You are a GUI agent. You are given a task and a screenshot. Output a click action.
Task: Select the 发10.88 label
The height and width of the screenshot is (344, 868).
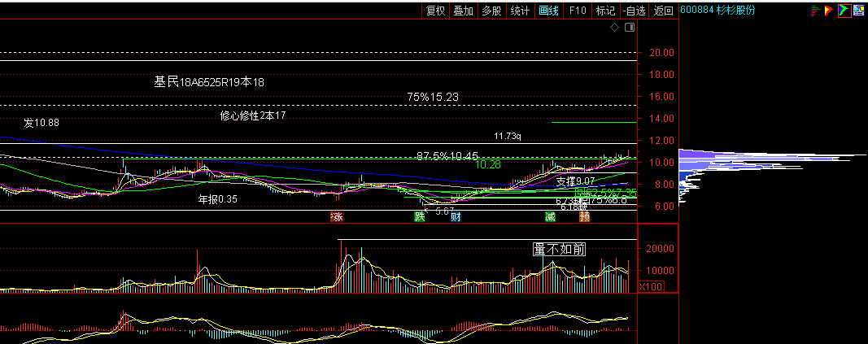[41, 123]
